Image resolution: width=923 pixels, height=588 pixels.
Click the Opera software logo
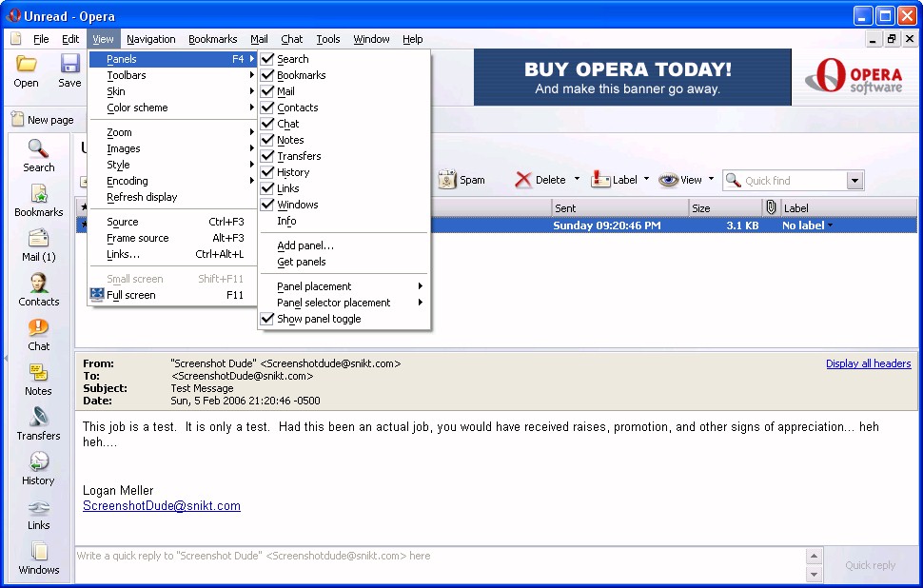[854, 76]
